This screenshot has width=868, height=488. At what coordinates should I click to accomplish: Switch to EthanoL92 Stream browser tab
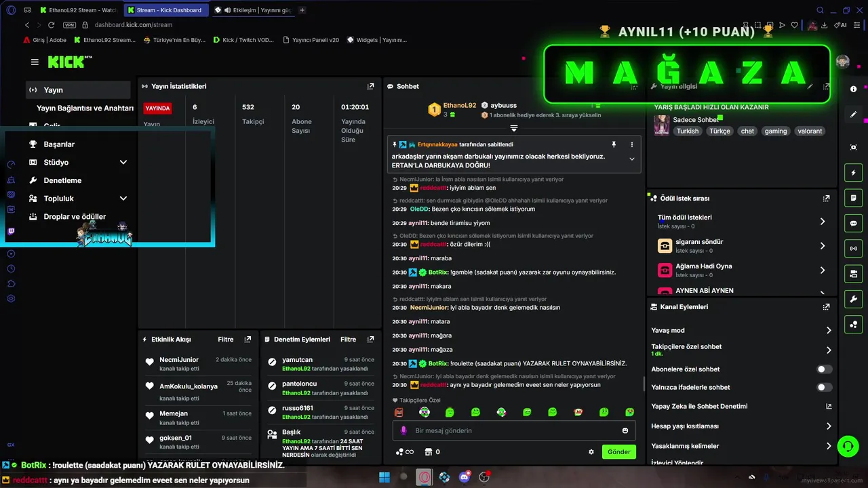tap(79, 10)
